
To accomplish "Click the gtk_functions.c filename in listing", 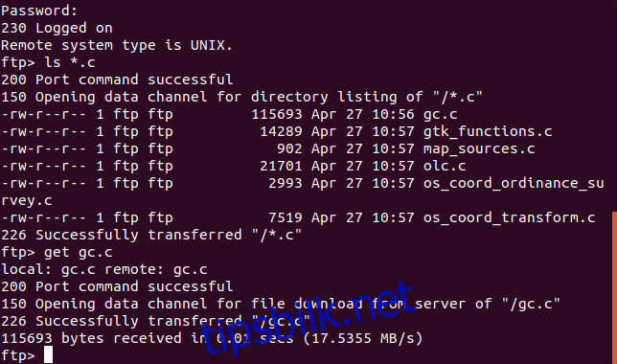I will click(488, 131).
